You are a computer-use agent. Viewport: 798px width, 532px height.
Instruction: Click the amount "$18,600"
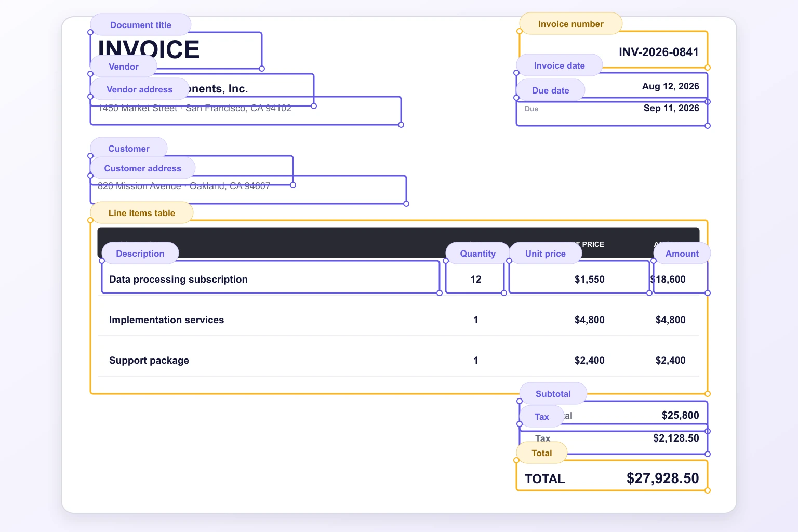click(668, 280)
